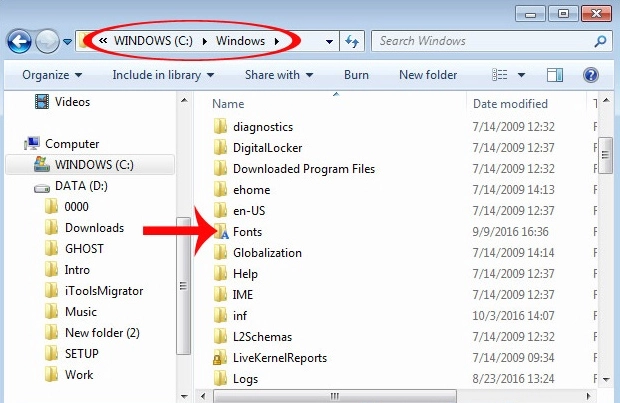
Task: Open the 0000 folder in sidebar
Action: pos(66,206)
